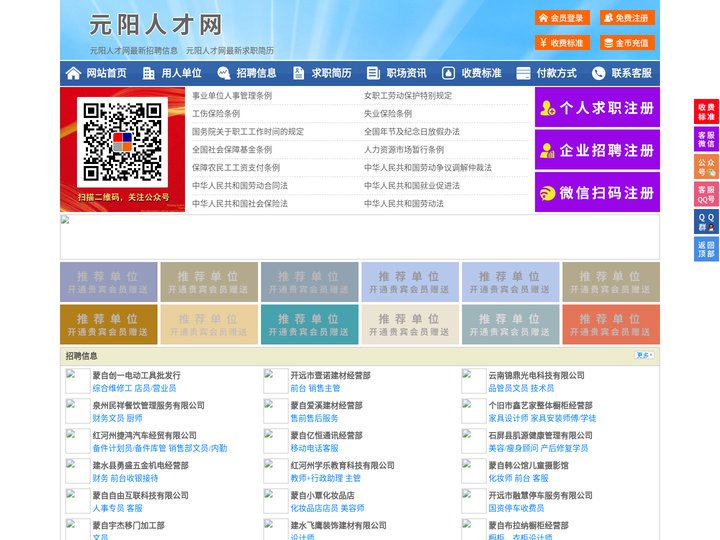Click the 元阳人才网 site logo
This screenshot has width=720, height=540.
(x=156, y=25)
